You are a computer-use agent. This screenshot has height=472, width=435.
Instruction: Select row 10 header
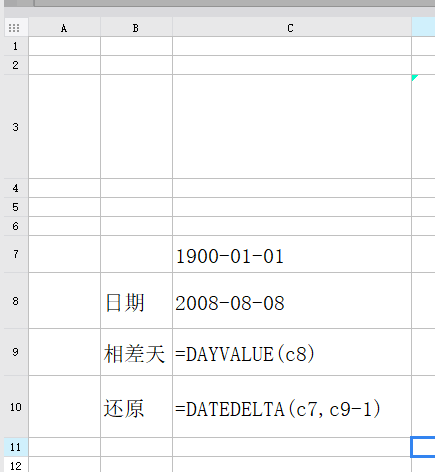coord(16,407)
